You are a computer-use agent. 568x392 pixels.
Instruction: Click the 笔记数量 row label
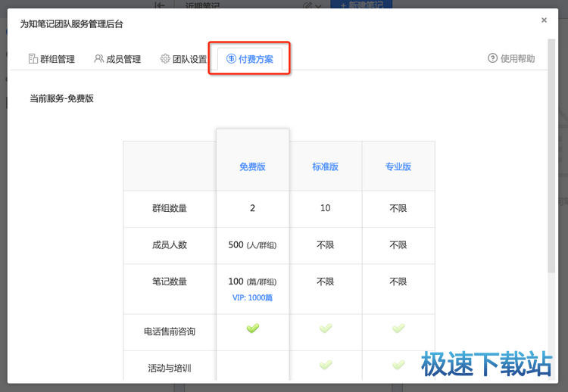click(x=170, y=282)
